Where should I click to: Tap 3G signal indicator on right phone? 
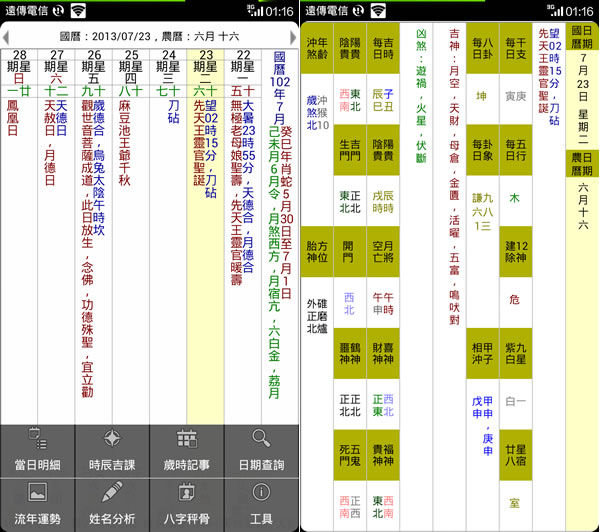tap(555, 11)
